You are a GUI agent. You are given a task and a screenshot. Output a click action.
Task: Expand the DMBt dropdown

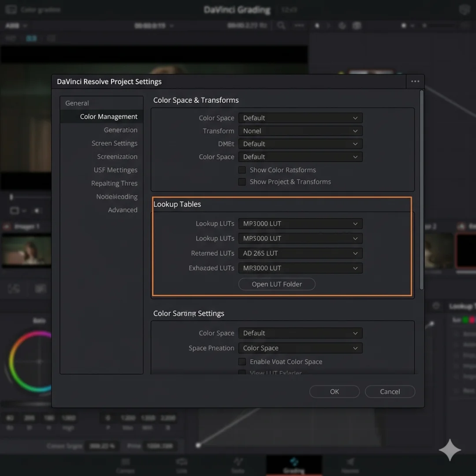click(300, 144)
